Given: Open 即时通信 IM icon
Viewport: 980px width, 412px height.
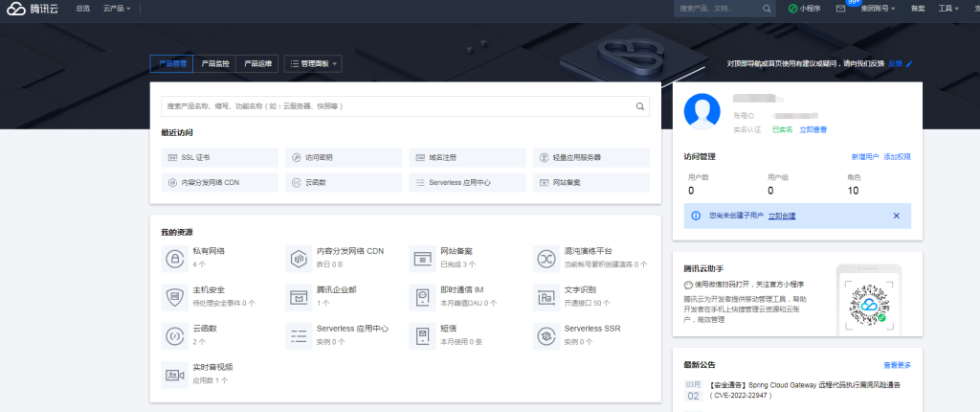Looking at the screenshot, I should tap(422, 297).
